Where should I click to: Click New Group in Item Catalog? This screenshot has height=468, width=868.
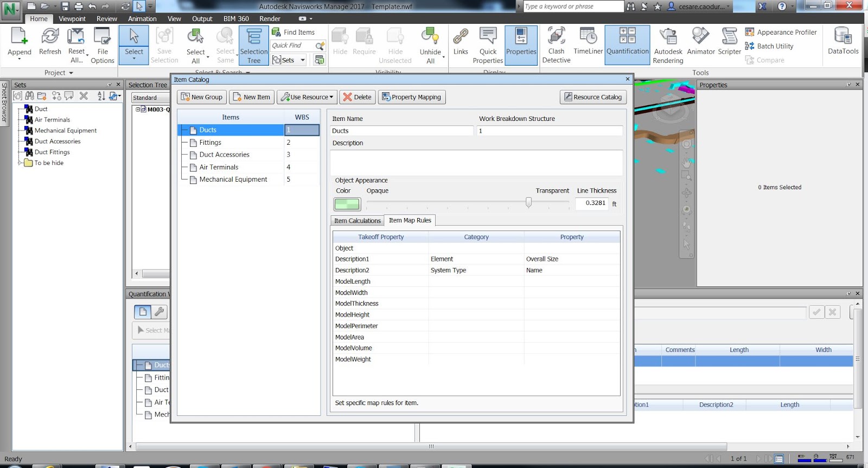point(202,97)
